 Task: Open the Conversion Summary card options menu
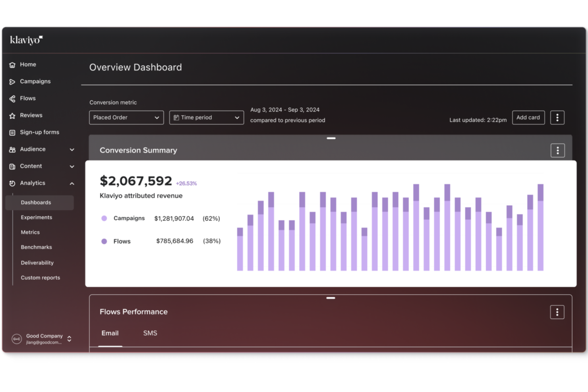tap(557, 150)
